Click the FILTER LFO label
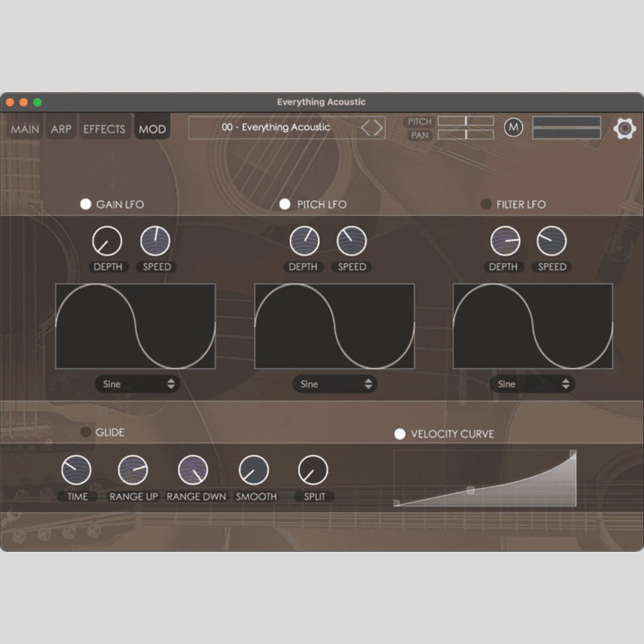This screenshot has height=644, width=644. coord(521,204)
